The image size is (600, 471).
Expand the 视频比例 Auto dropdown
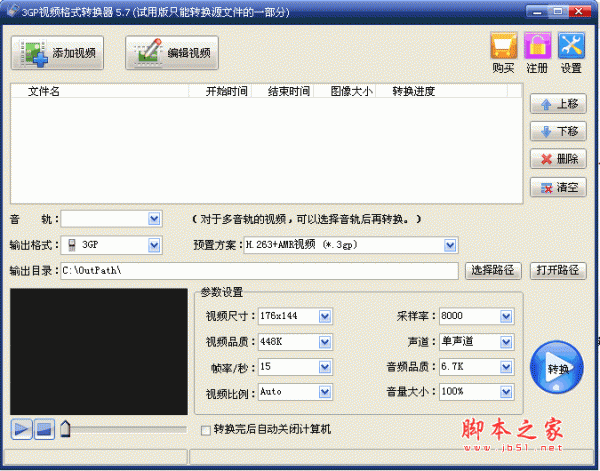[325, 392]
